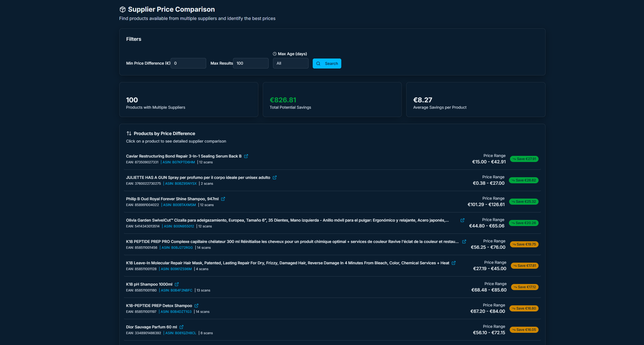Focus the Max Results input field
Viewport: 644px width, 345px height.
coord(251,63)
